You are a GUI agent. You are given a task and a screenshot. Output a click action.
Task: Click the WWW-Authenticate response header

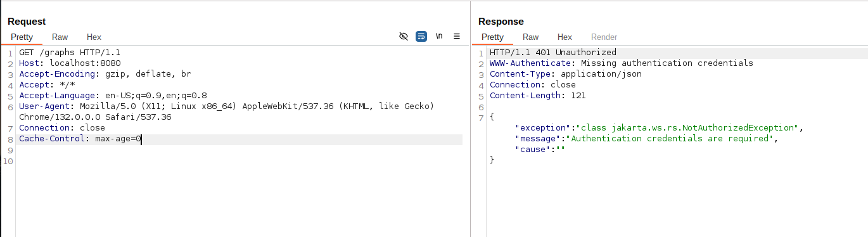[622, 63]
